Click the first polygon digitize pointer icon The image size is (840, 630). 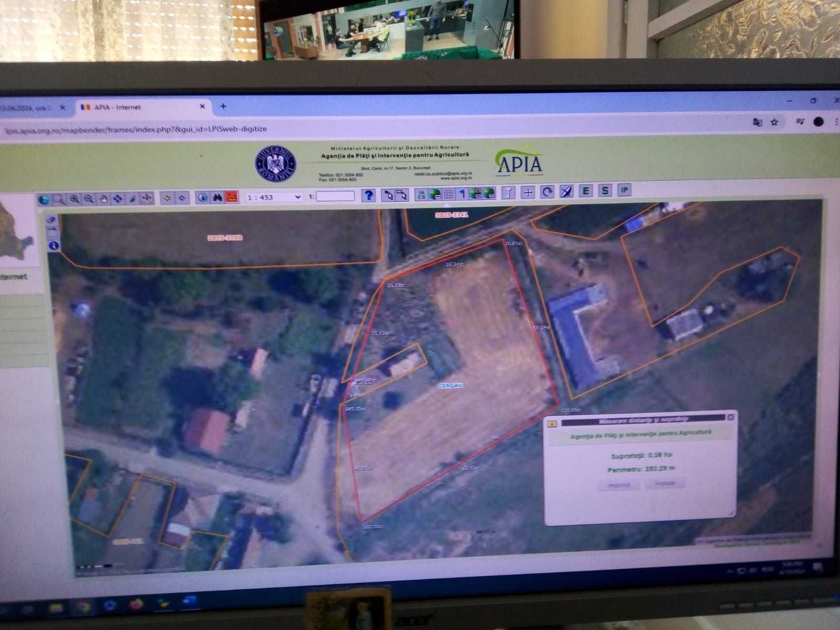[x=388, y=195]
